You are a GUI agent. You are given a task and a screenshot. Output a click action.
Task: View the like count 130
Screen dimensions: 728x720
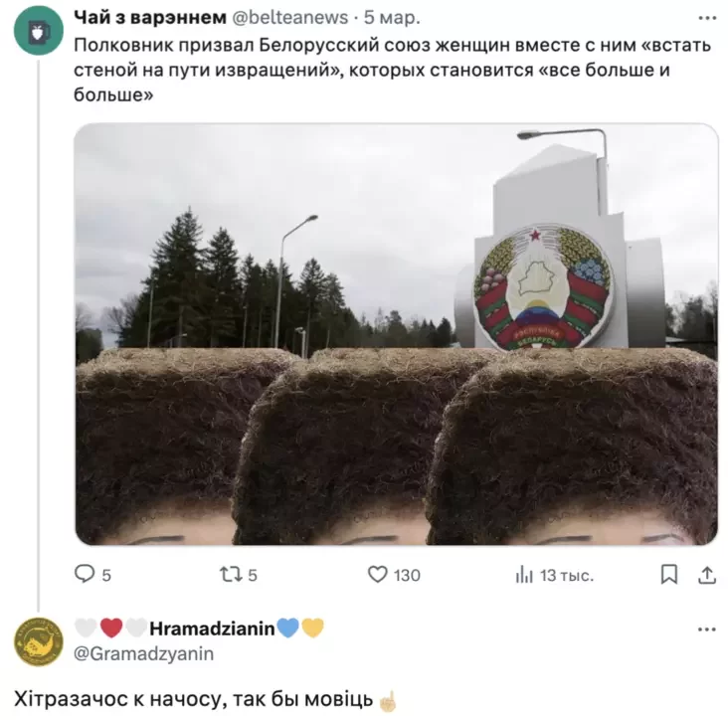pos(407,576)
